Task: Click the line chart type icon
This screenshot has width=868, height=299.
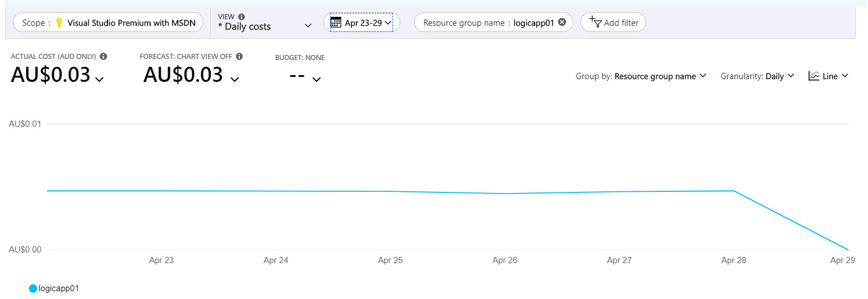Action: (814, 76)
